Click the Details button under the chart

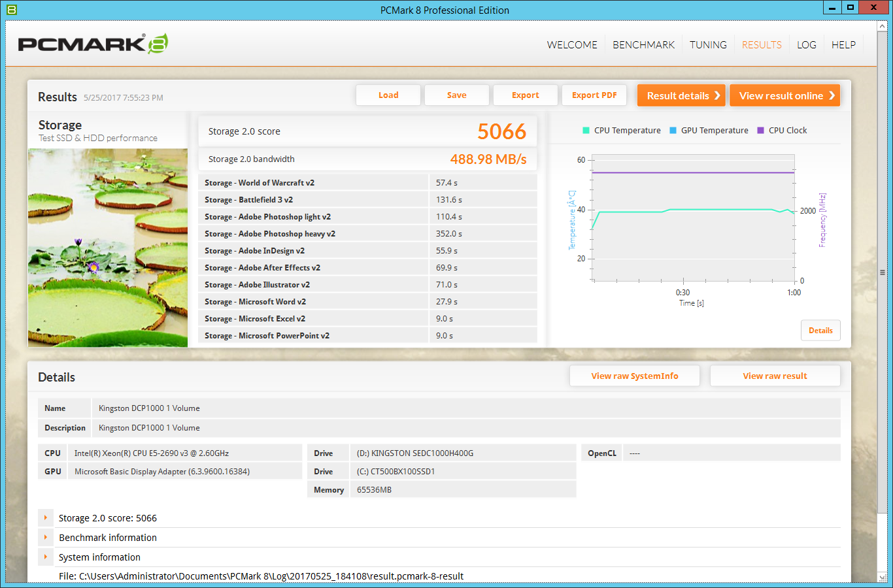(820, 331)
